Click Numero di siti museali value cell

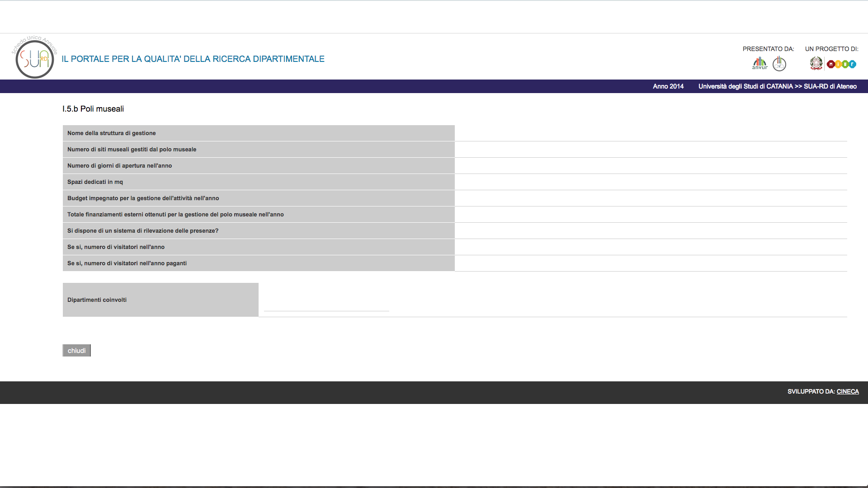[651, 150]
